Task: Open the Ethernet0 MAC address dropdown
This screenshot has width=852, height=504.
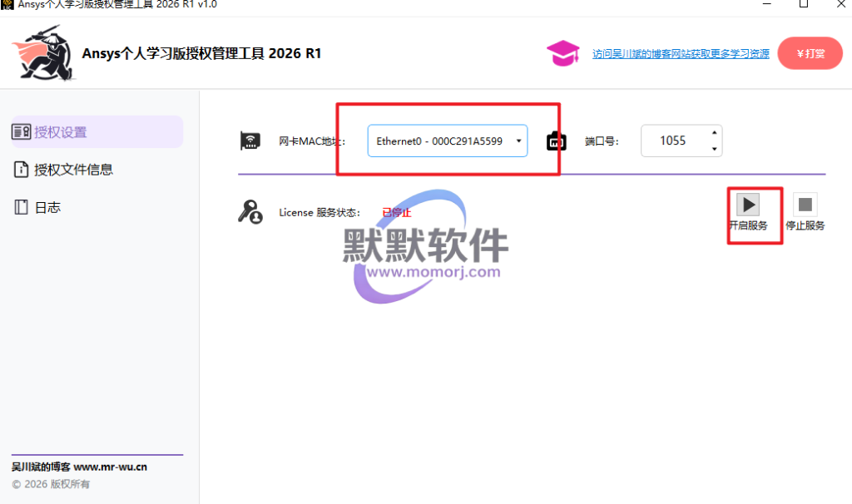Action: (439, 141)
